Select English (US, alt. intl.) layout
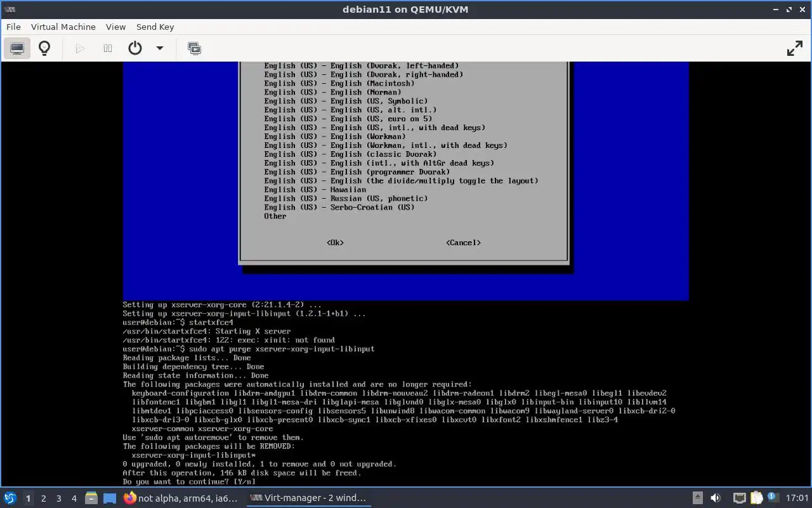Screen dimensions: 812x508 click(351, 110)
